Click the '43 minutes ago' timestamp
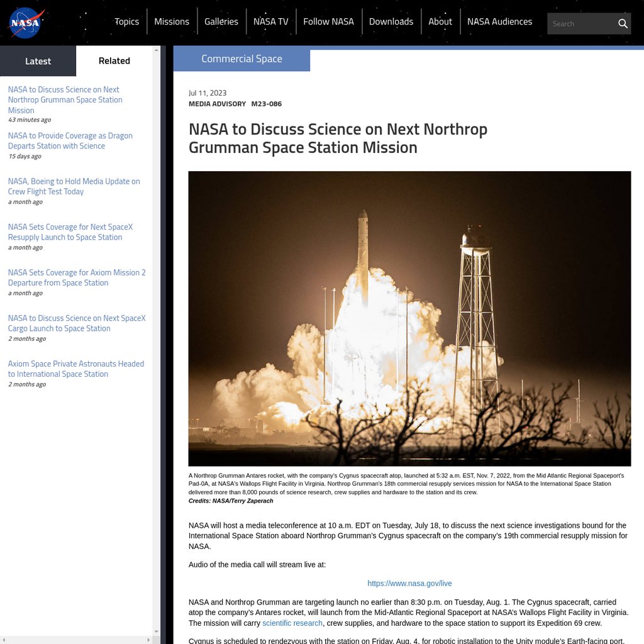Viewport: 644px width, 644px height. pos(30,120)
